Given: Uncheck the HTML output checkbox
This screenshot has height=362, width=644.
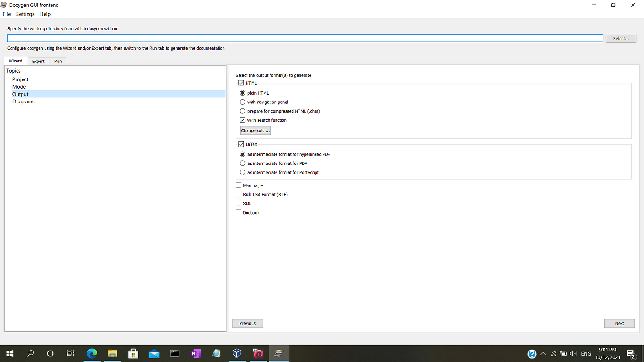Looking at the screenshot, I should (x=241, y=83).
